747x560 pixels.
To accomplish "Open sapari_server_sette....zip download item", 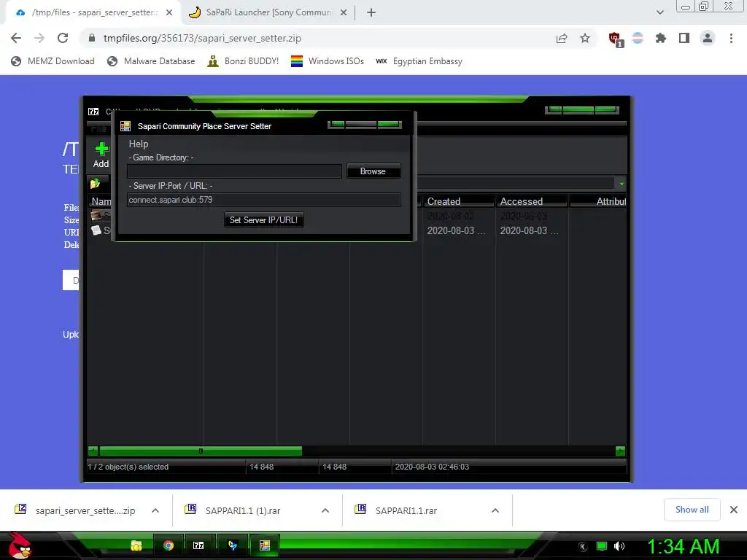I will (76, 510).
